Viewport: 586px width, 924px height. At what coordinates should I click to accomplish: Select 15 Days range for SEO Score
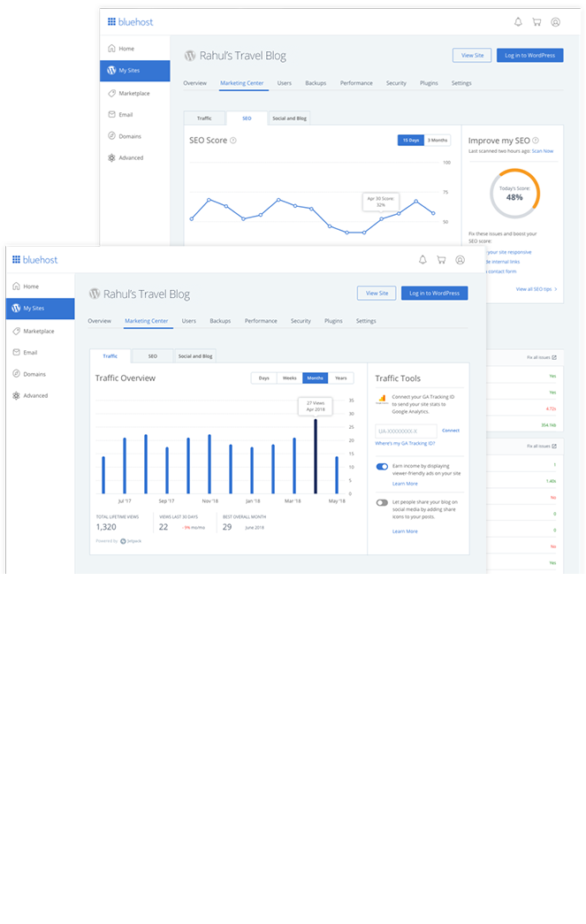(x=411, y=141)
